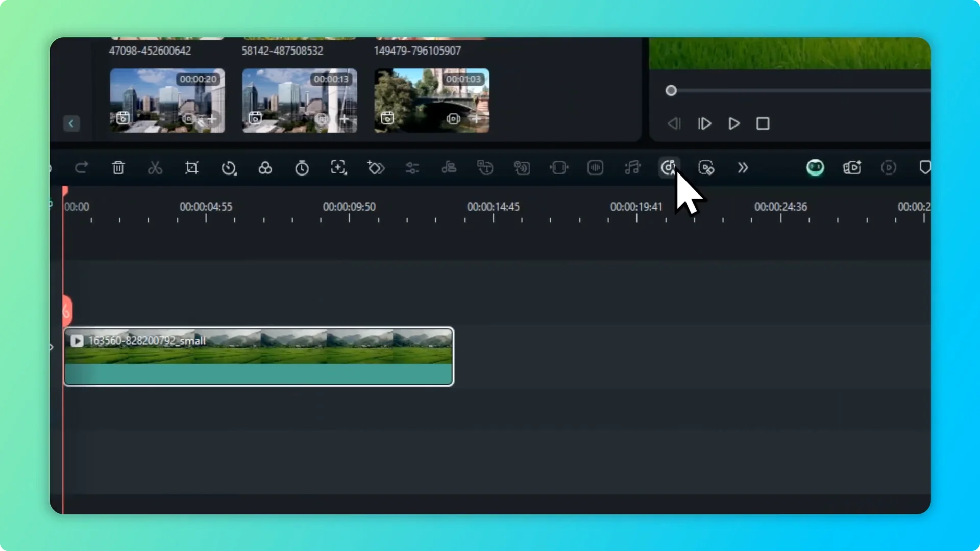Click the Speech-to-text tool icon
Image resolution: width=980 pixels, height=551 pixels.
pos(485,167)
